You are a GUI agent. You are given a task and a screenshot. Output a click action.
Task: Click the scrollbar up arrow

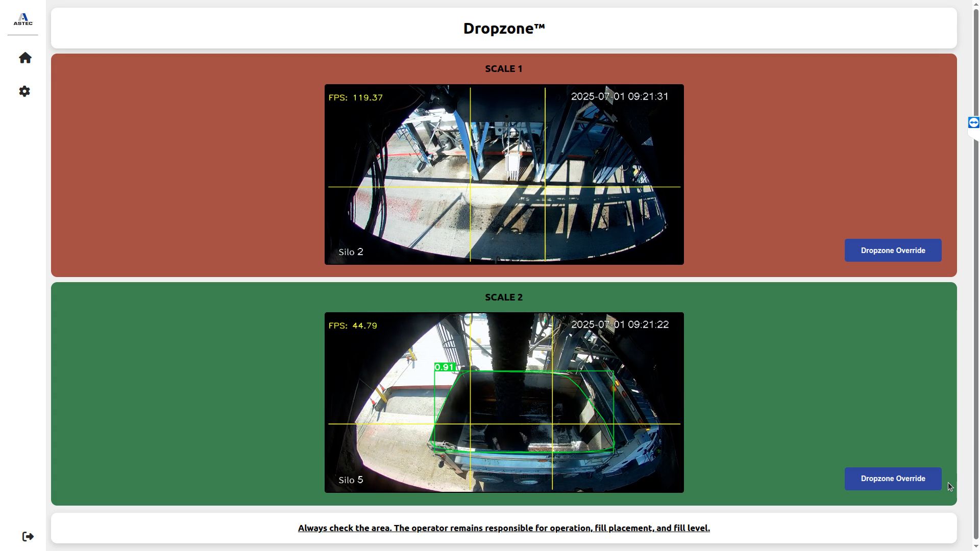[976, 4]
